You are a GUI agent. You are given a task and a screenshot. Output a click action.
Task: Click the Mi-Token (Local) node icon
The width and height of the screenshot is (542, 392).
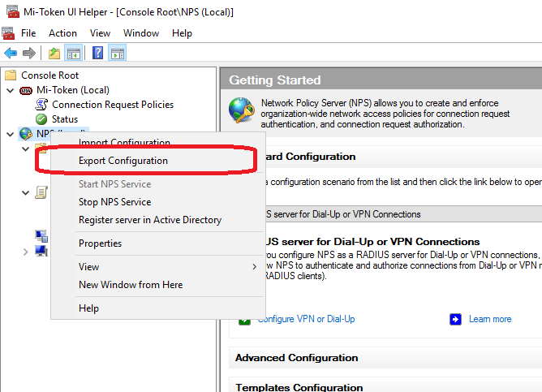[x=26, y=91]
